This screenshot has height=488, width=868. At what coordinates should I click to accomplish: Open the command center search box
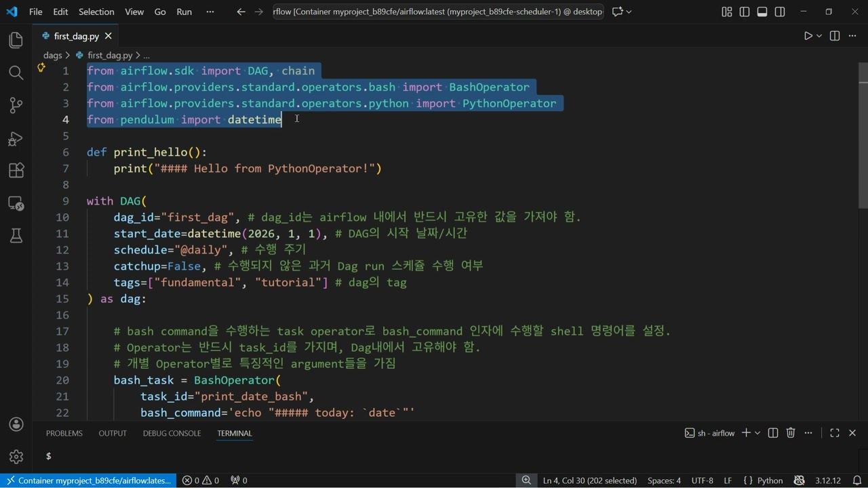coord(438,12)
